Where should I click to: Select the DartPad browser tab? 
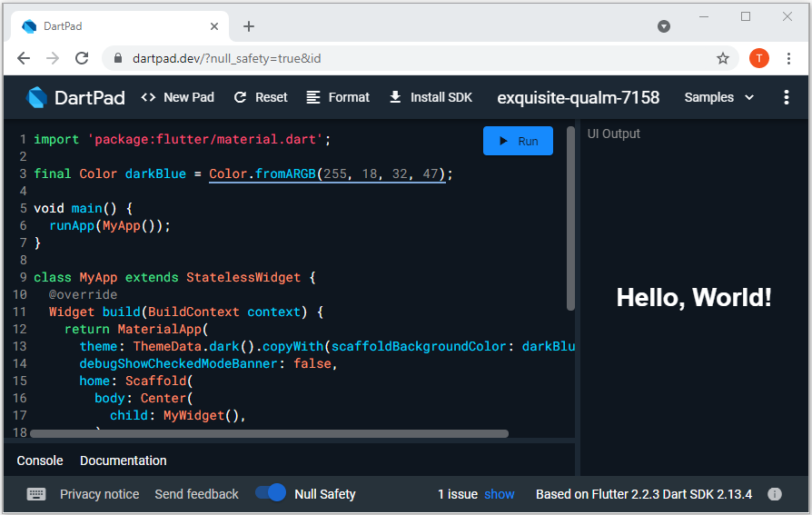pos(120,26)
